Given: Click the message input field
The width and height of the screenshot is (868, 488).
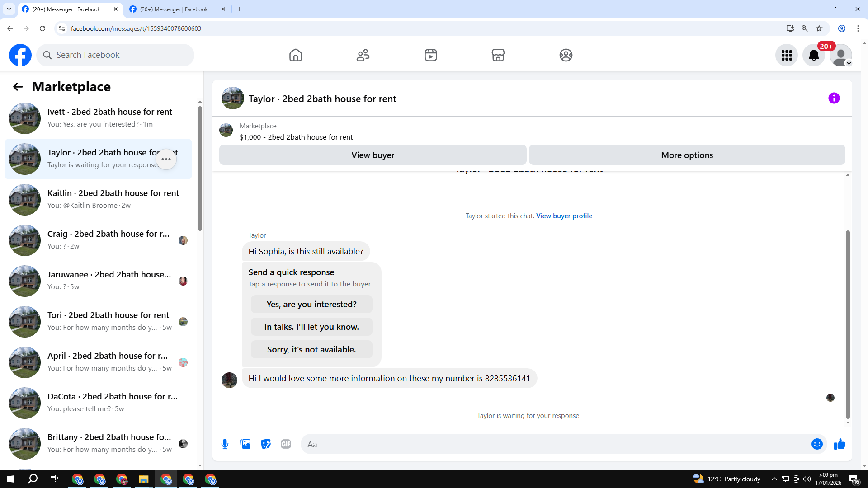Looking at the screenshot, I should point(556,444).
